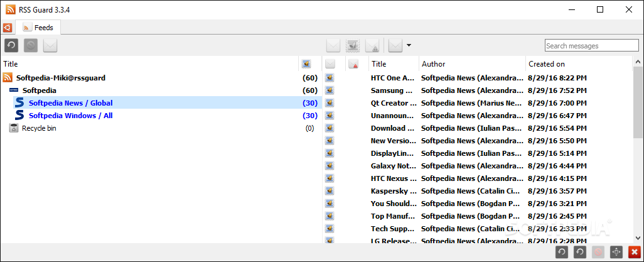Toggle the stamp icon of the Galaxy Not... message

[329, 166]
